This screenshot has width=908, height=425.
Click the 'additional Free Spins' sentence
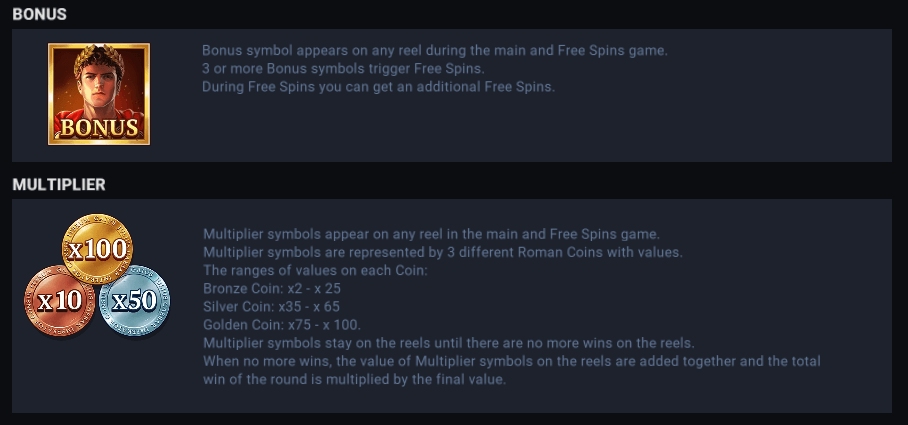(378, 87)
